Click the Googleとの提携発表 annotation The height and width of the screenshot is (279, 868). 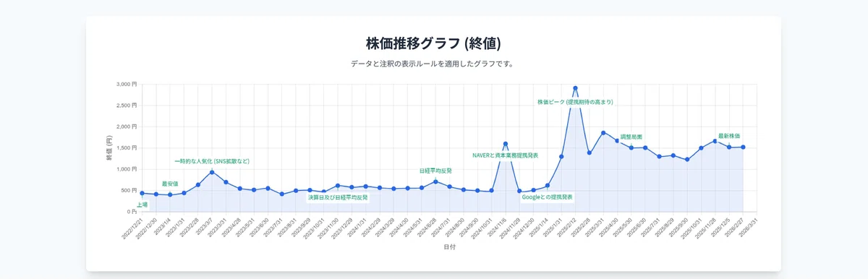click(x=548, y=197)
